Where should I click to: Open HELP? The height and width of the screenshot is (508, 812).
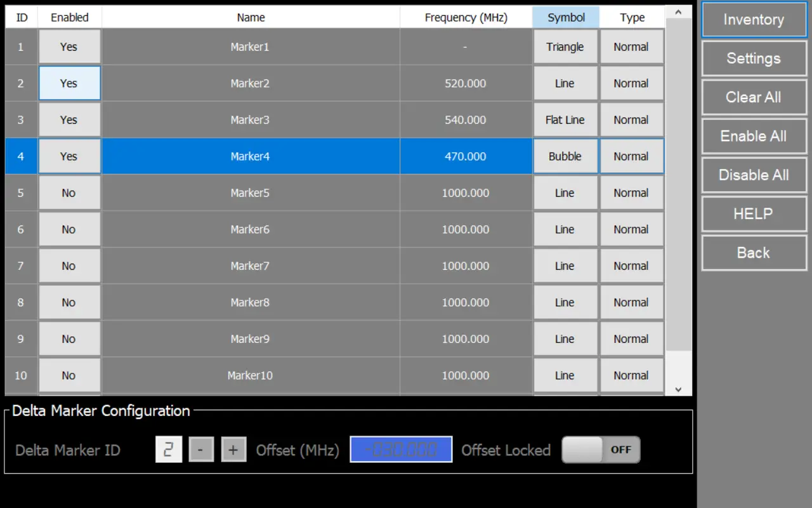pyautogui.click(x=753, y=214)
